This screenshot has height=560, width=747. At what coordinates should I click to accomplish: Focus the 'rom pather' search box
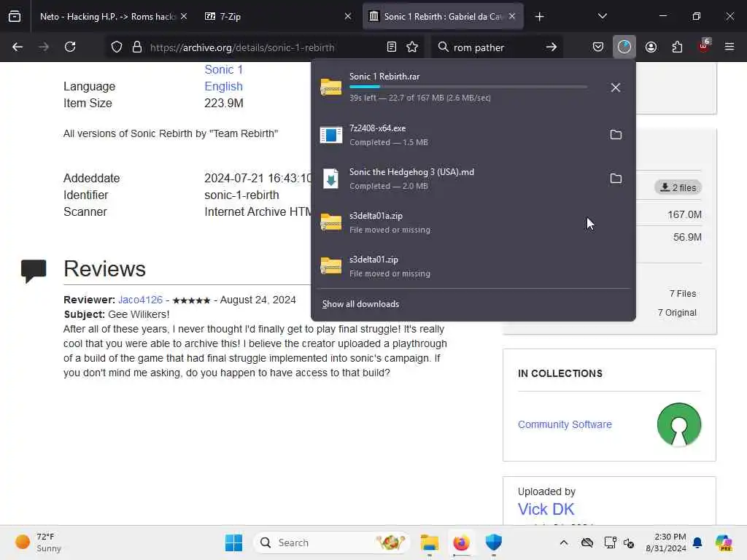tap(495, 47)
